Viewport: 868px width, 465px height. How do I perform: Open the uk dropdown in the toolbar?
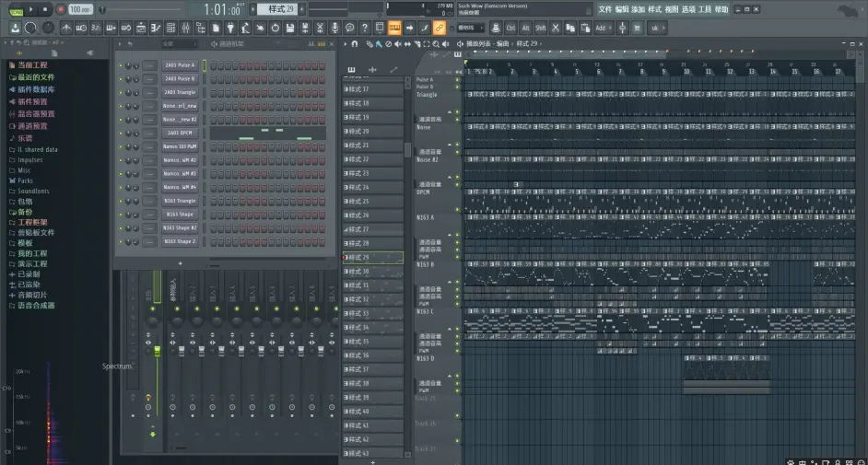(658, 28)
